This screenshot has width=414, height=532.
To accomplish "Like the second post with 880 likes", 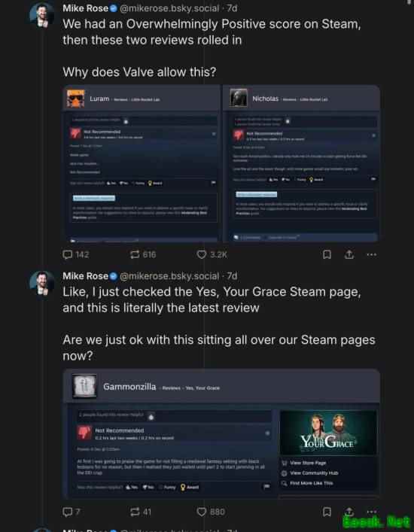I will click(211, 512).
